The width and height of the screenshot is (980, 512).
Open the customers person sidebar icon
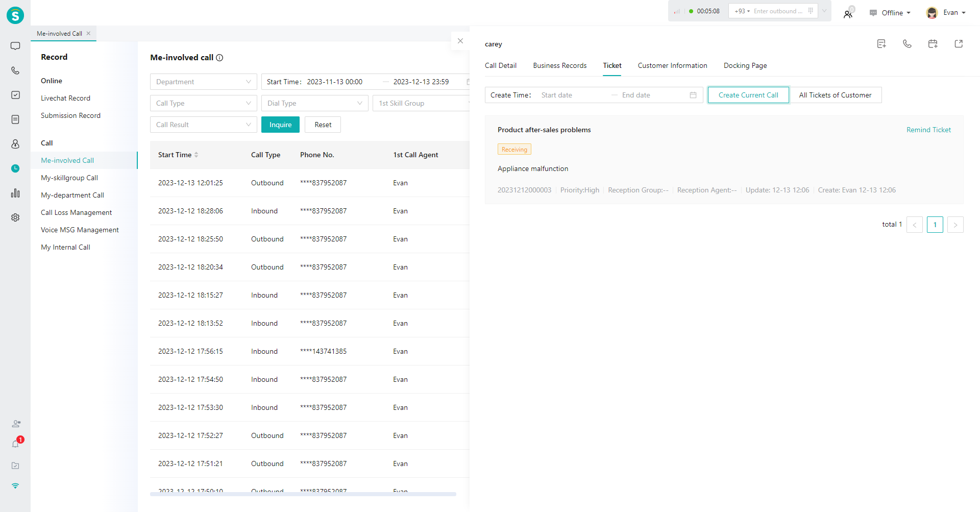click(x=15, y=144)
